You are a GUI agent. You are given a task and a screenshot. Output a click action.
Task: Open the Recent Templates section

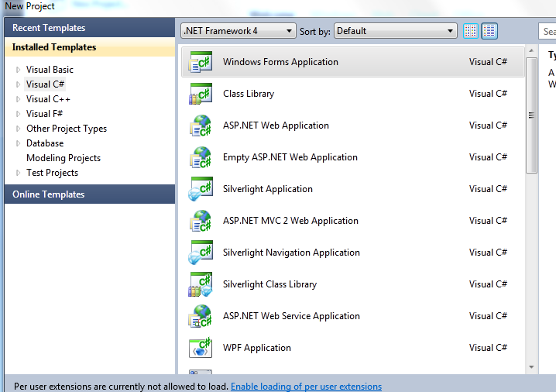pos(90,28)
